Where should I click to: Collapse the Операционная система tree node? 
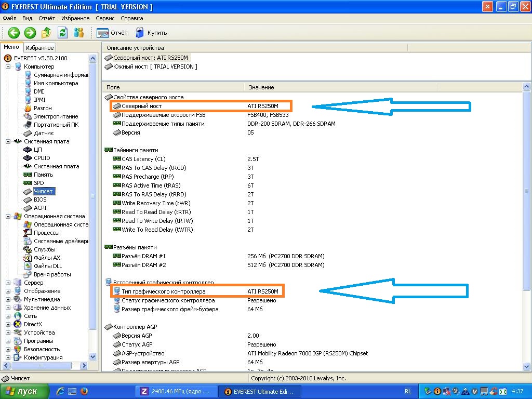(x=8, y=217)
